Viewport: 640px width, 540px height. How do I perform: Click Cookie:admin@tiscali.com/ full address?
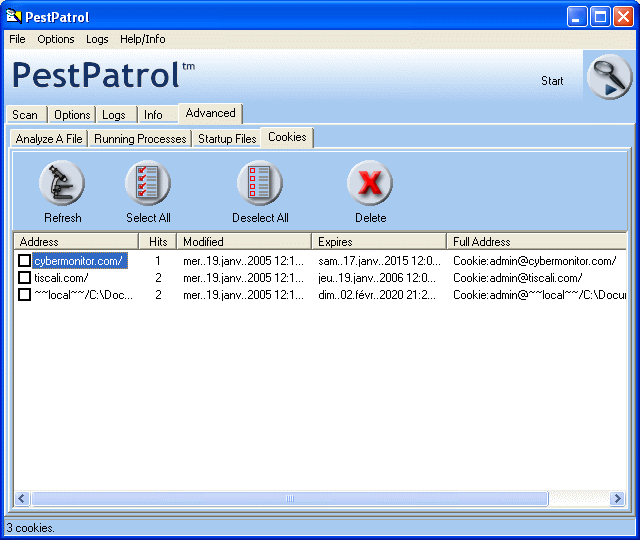pos(518,278)
